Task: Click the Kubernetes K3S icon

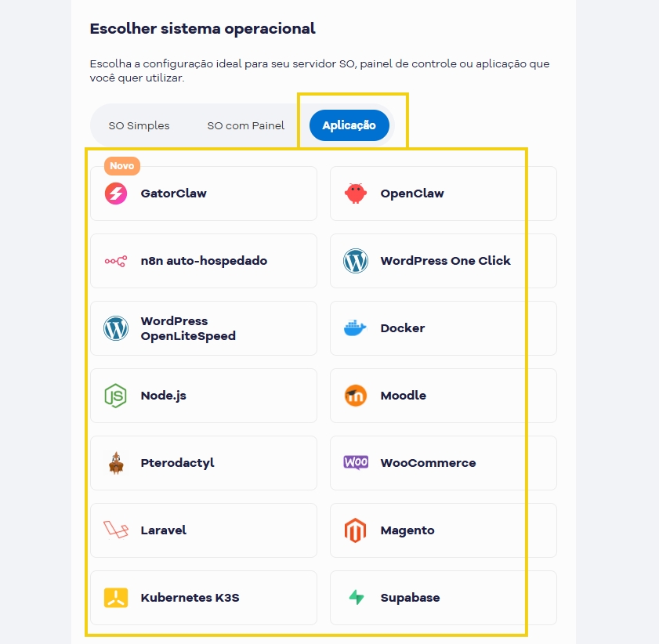Action: 116,597
